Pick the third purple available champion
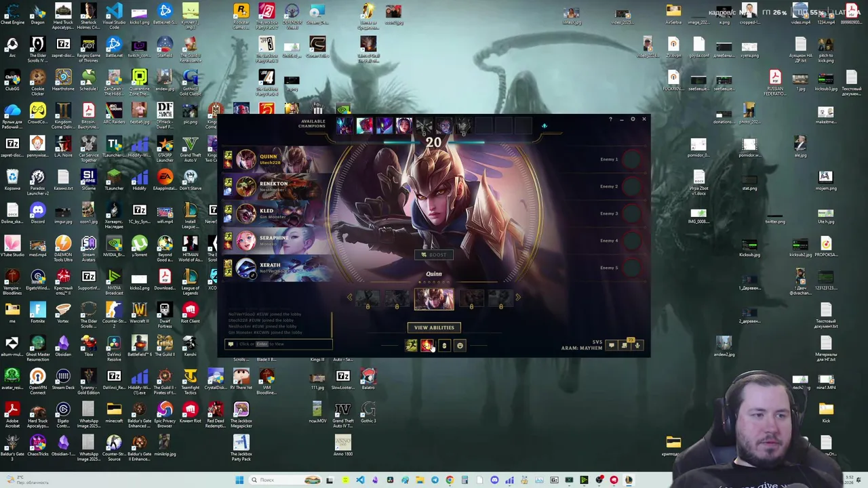Screen dimensions: 868x488 click(384, 125)
